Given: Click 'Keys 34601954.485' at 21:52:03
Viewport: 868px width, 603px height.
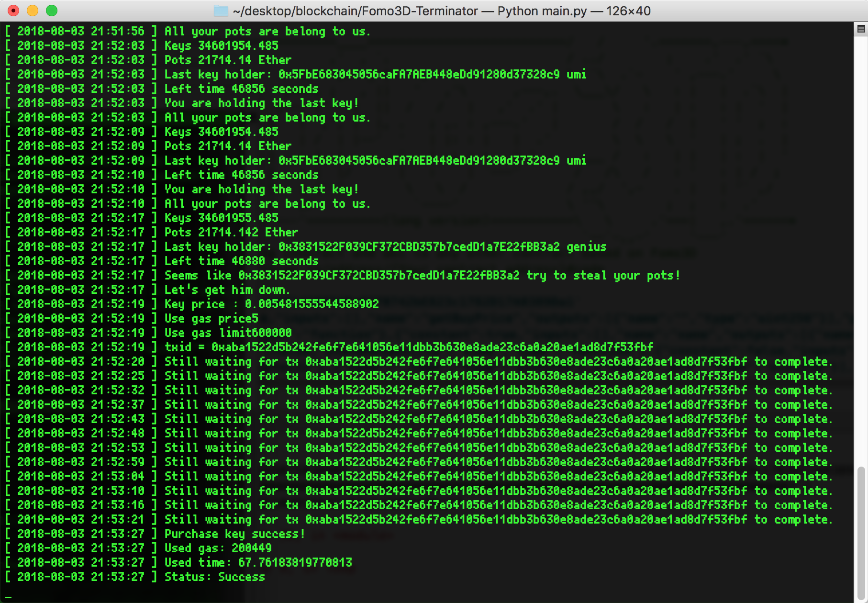Looking at the screenshot, I should click(142, 45).
